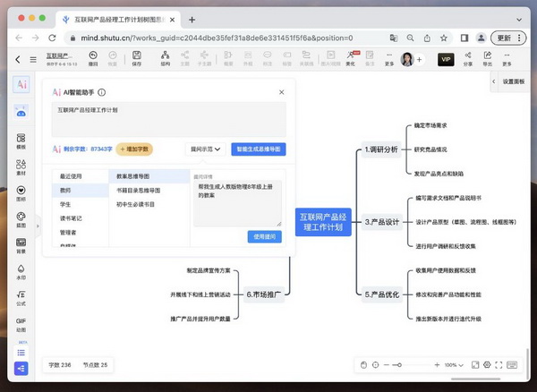
Task: Click the 提问详情 text box
Action: pos(238,203)
